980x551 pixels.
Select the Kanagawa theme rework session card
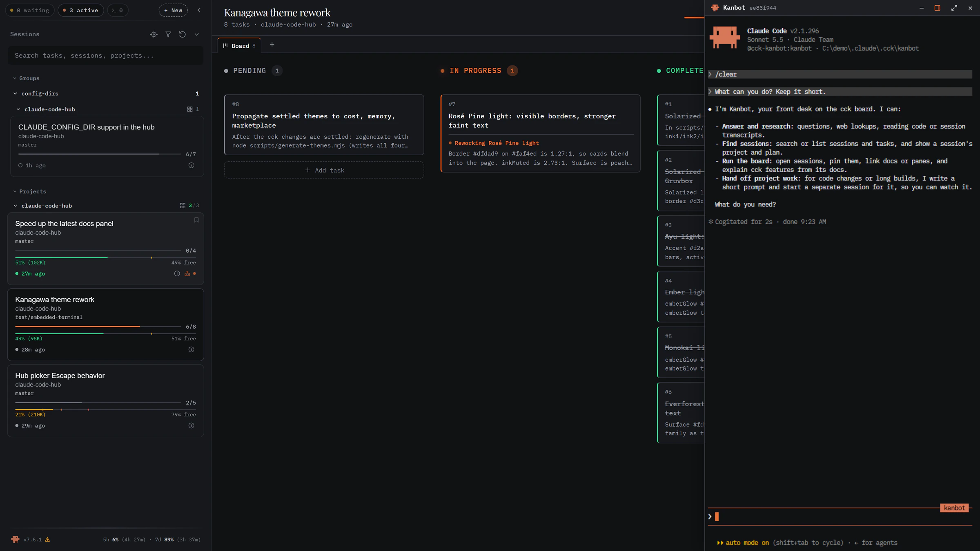pos(105,324)
